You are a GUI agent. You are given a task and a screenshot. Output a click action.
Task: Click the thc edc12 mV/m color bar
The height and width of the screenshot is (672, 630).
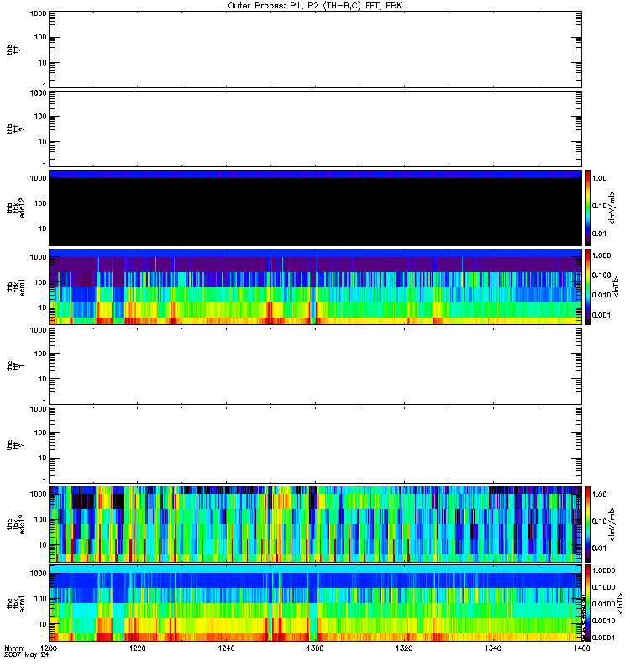pos(589,523)
